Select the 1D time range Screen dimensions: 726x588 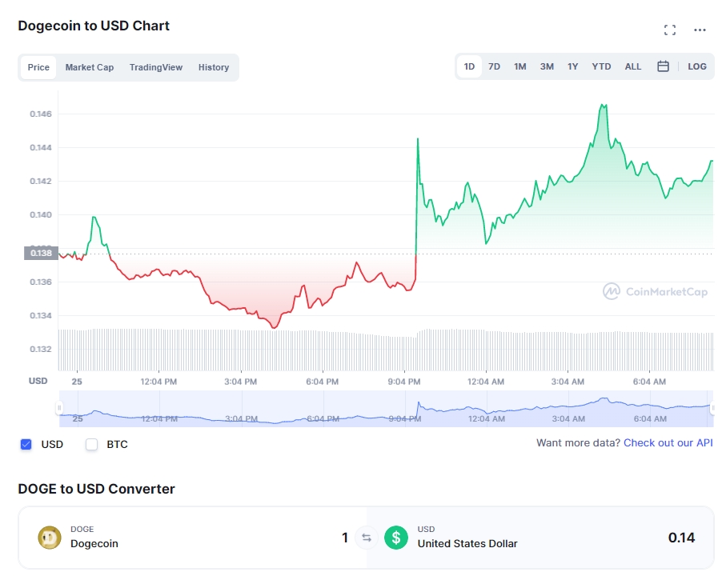click(469, 66)
